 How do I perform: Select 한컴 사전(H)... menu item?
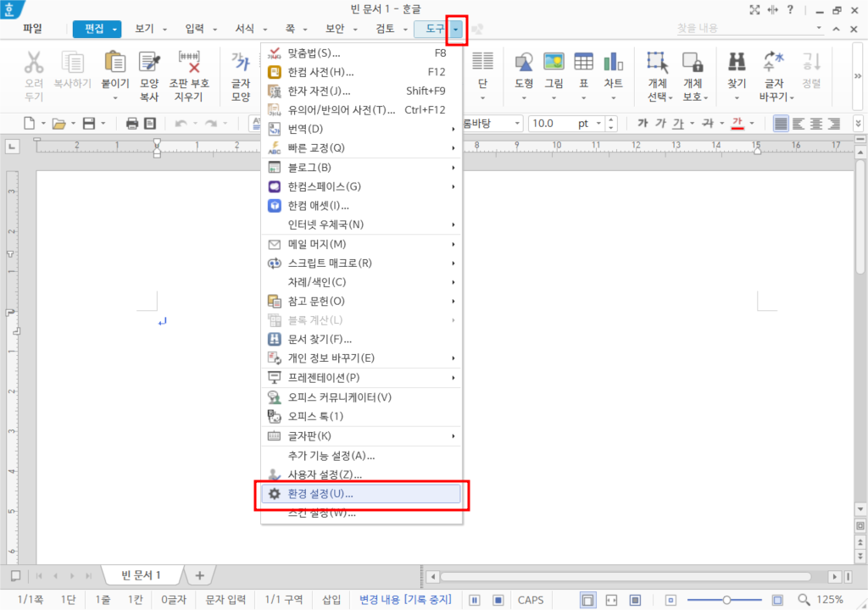pyautogui.click(x=361, y=72)
